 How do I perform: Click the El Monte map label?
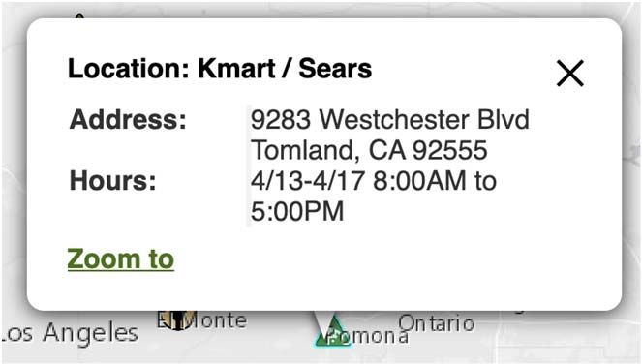[x=201, y=320]
